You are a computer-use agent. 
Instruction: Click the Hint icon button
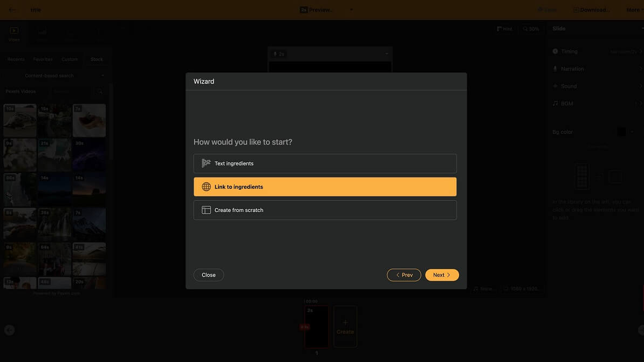coord(505,29)
